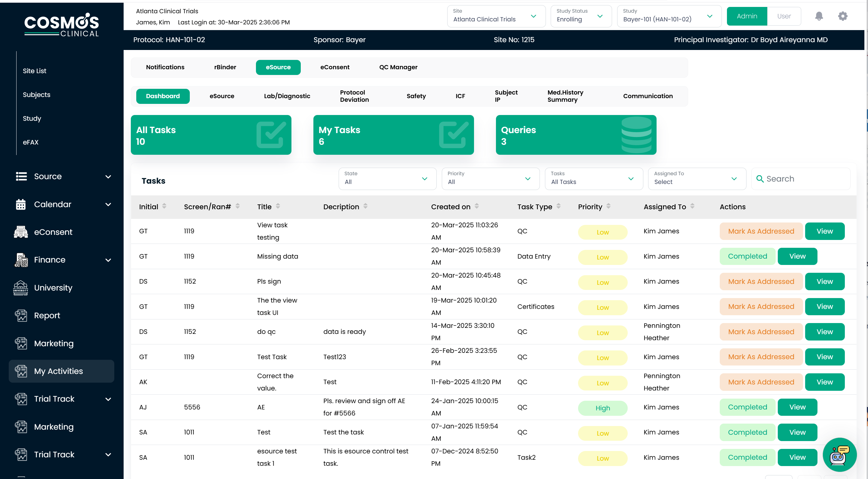The image size is (868, 479).
Task: Switch to the QC Manager tab
Action: (398, 67)
